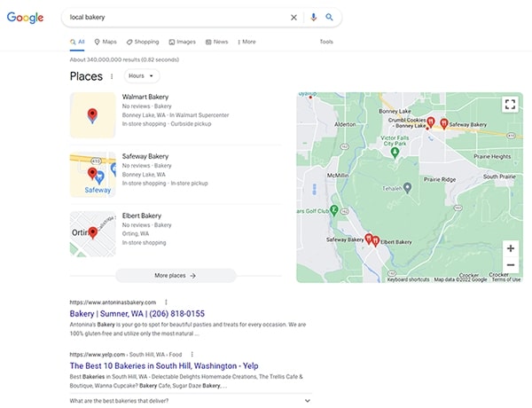Click the Safeway Bakery pin near Bonney Lake
The height and width of the screenshot is (408, 532).
coord(444,123)
